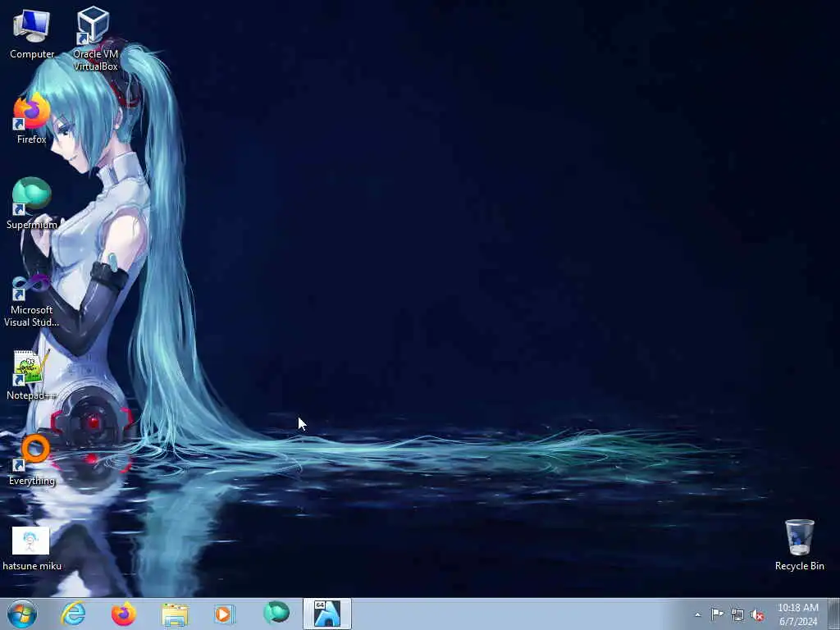This screenshot has width=840, height=630.
Task: Open Windows Explorer from the taskbar
Action: pos(175,614)
